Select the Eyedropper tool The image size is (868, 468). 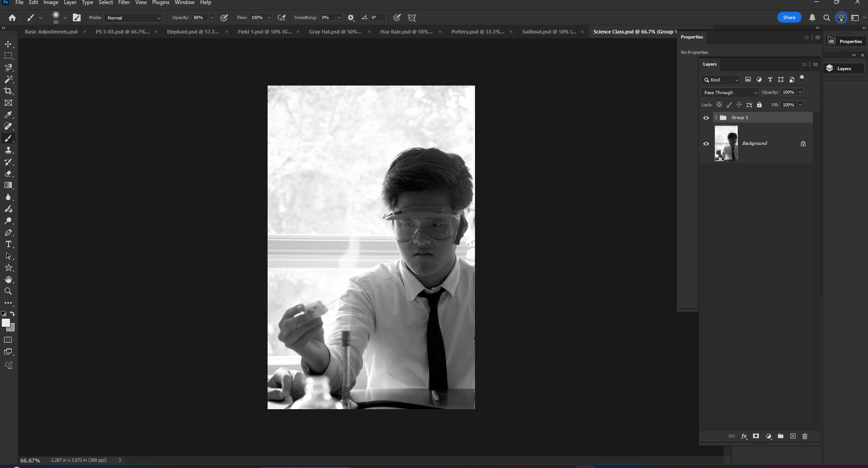8,115
